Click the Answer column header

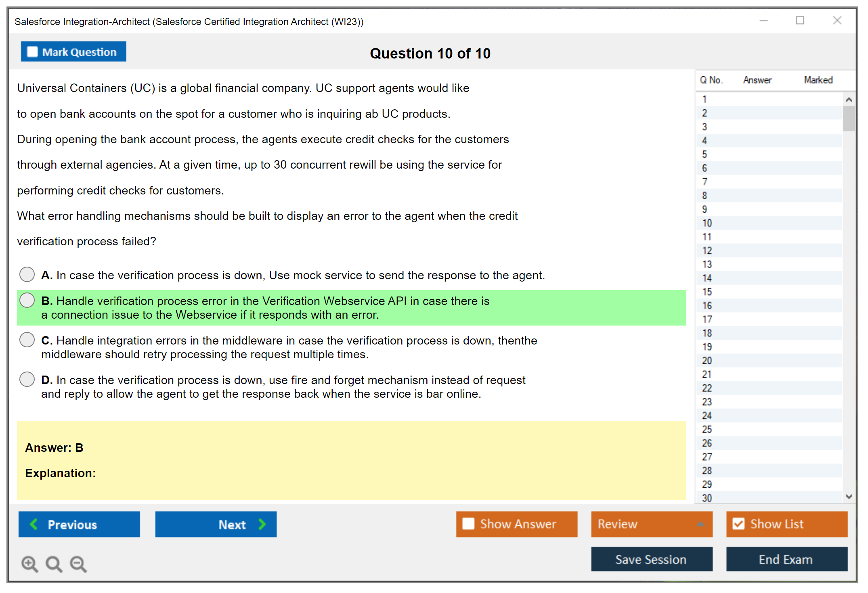pos(757,80)
